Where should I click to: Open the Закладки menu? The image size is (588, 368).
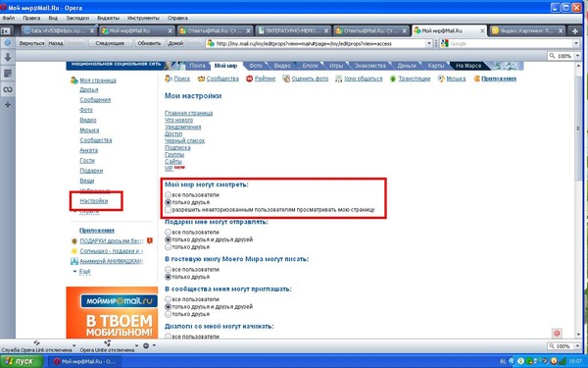point(77,18)
